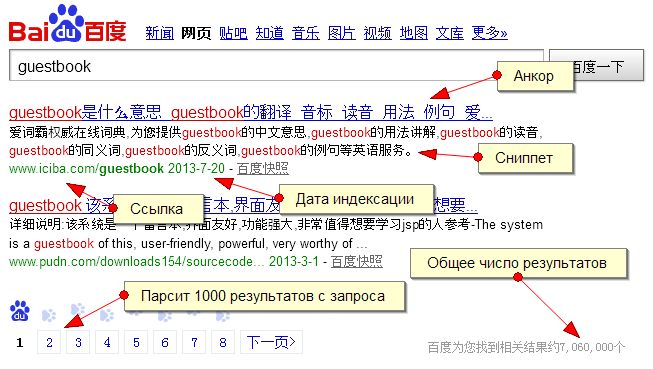The width and height of the screenshot is (653, 369).
Task: Go to results page 5
Action: [x=136, y=342]
